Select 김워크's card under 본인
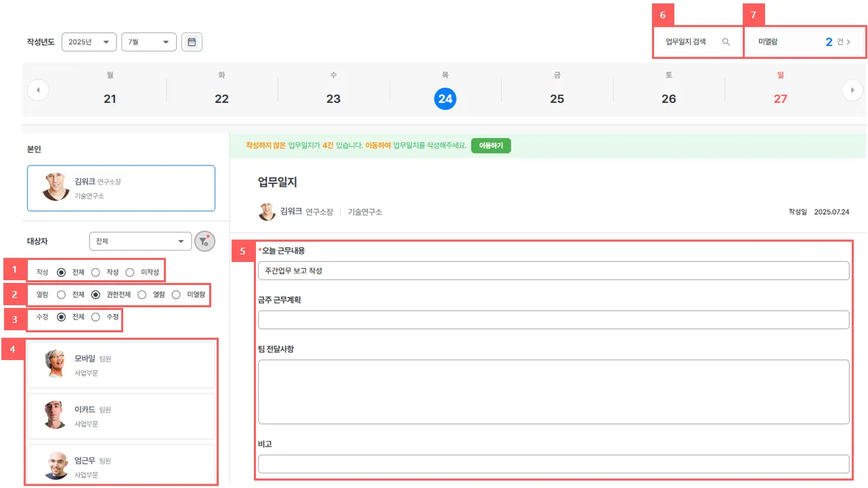The width and height of the screenshot is (868, 488). coord(121,188)
